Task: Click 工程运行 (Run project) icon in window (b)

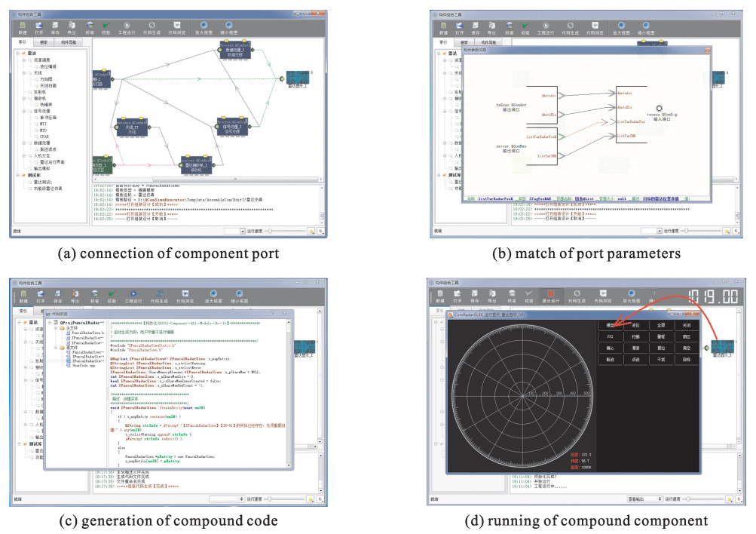Action: point(546,25)
